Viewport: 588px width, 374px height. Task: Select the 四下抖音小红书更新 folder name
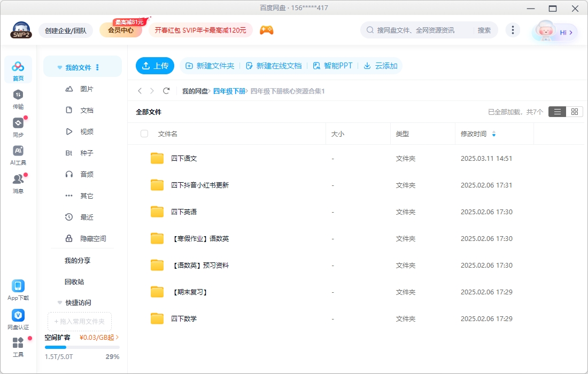tap(200, 185)
